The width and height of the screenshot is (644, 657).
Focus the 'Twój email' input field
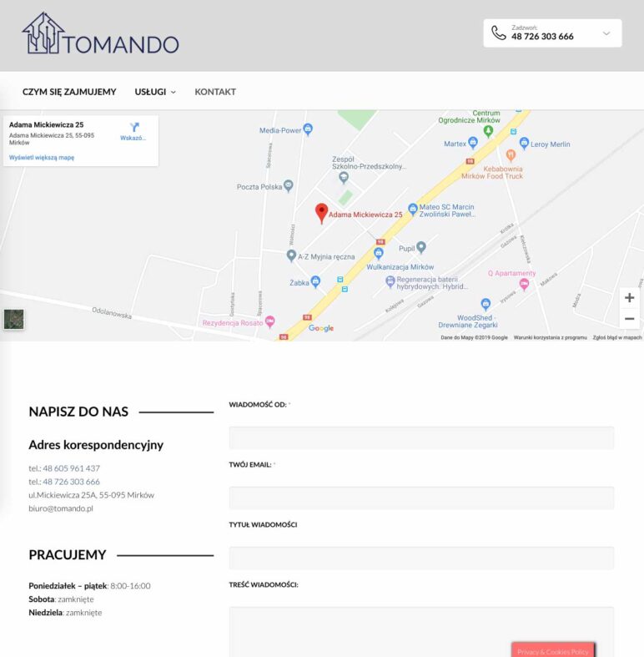click(421, 498)
